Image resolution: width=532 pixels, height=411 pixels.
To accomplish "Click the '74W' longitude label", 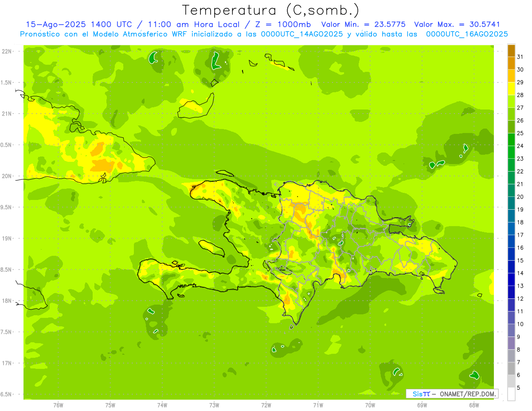I will [x=162, y=405].
